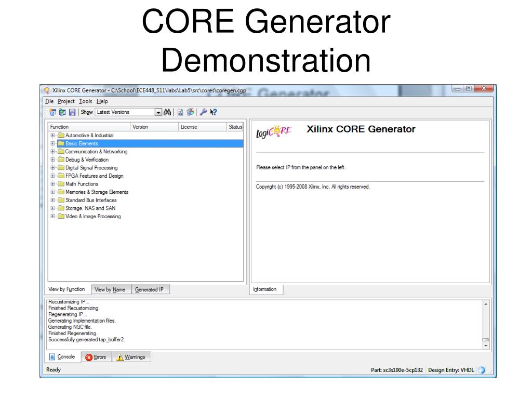Click the Basic Elements folder icon

(x=61, y=143)
